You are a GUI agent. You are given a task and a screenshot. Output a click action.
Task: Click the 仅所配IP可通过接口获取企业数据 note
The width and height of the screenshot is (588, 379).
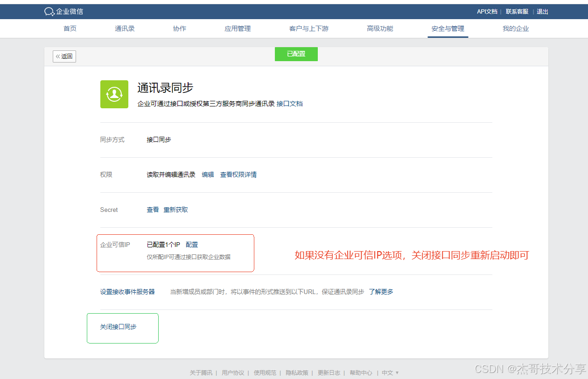click(189, 257)
